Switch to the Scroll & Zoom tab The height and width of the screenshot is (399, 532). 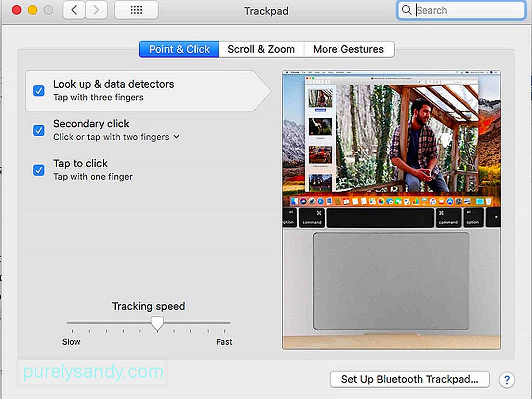point(261,49)
